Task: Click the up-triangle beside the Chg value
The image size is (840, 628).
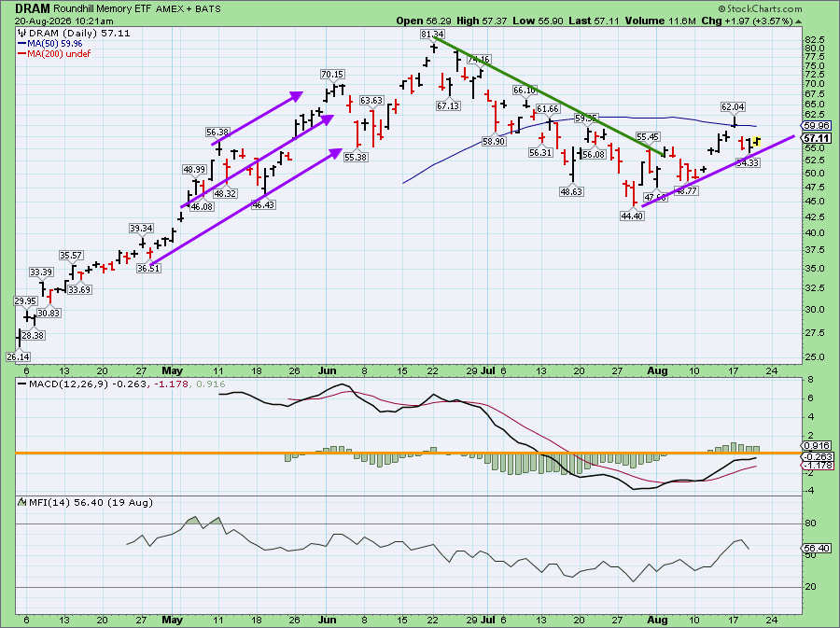Action: click(x=799, y=21)
